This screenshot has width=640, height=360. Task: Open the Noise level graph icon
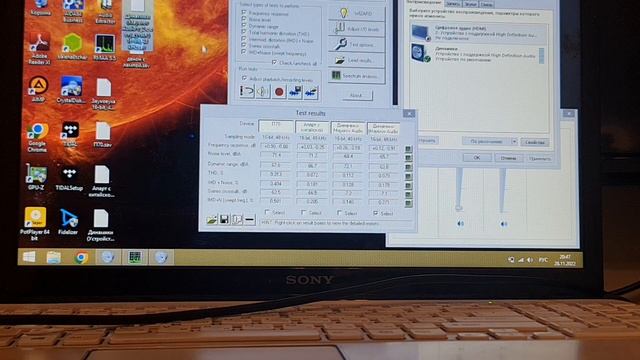click(x=408, y=158)
